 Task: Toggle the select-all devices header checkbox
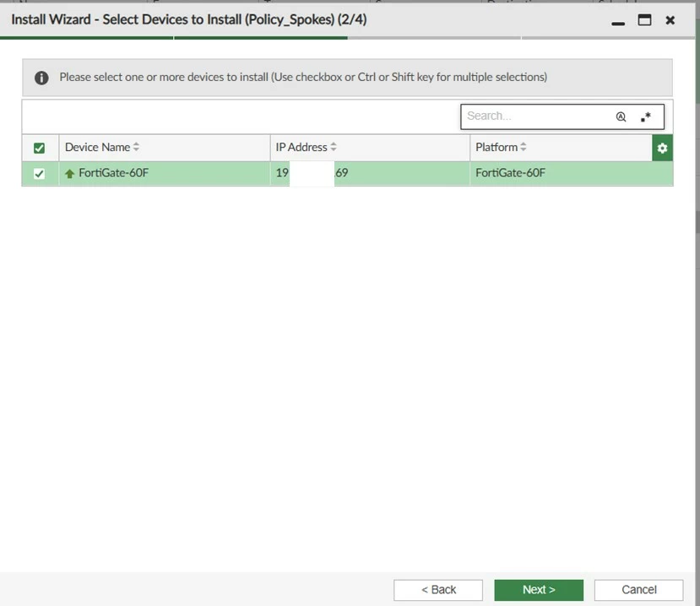40,148
